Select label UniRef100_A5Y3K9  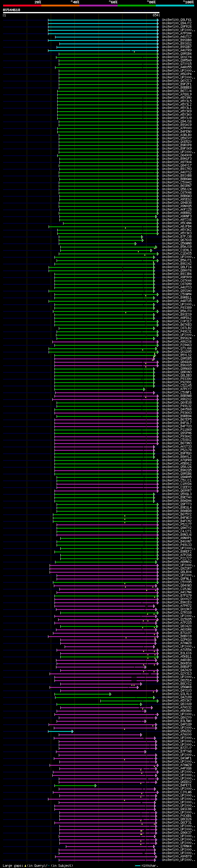[x=177, y=111]
